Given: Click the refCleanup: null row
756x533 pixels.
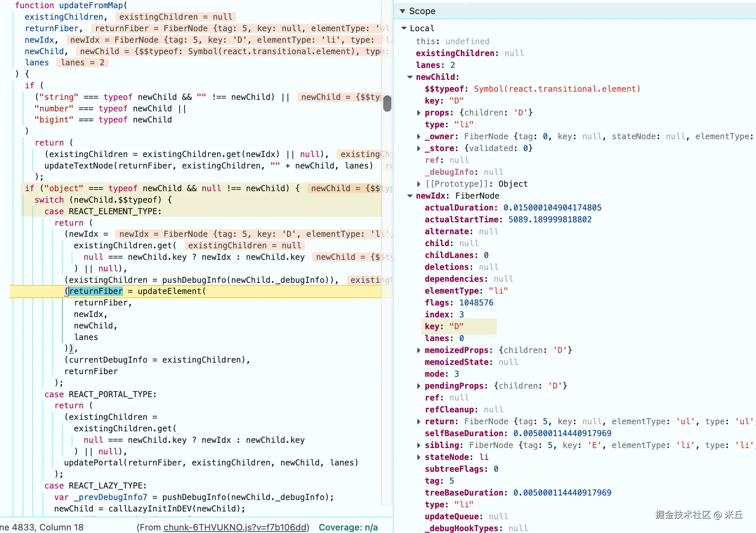Looking at the screenshot, I should click(x=464, y=409).
